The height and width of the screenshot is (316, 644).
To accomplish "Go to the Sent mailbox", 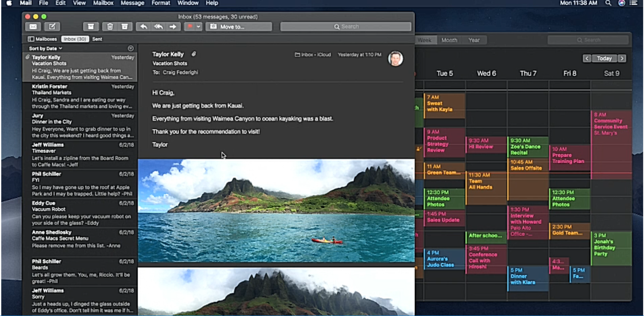I will (x=97, y=39).
